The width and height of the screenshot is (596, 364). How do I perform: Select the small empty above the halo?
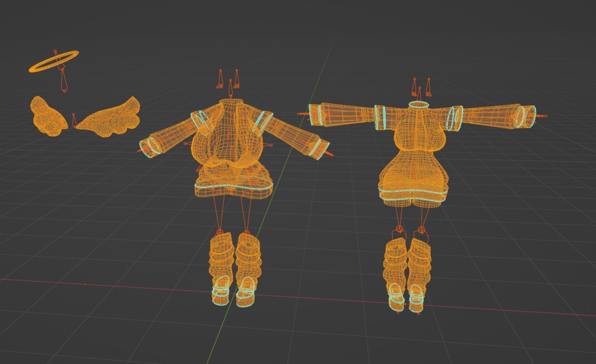point(55,51)
